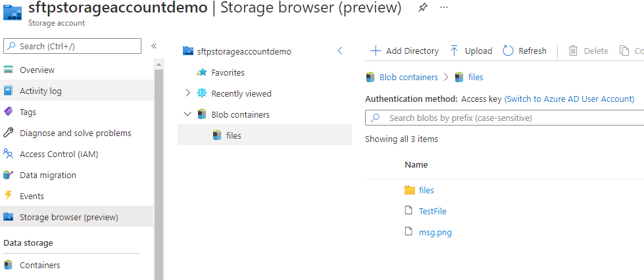Pin the storage account page
This screenshot has width=644, height=280.
[x=422, y=7]
